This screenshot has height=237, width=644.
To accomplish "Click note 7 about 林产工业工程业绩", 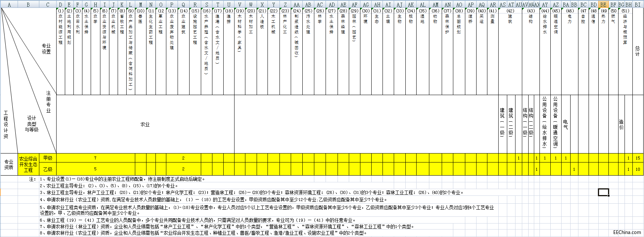I will [227, 227].
